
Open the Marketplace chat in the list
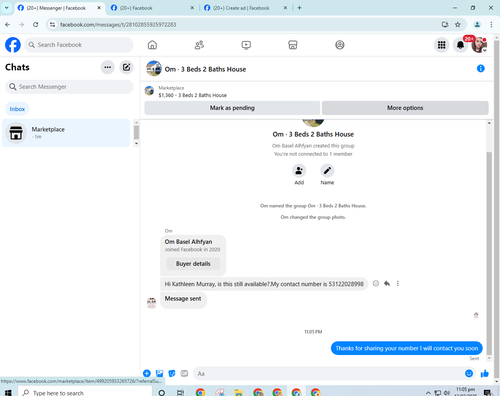pos(66,133)
